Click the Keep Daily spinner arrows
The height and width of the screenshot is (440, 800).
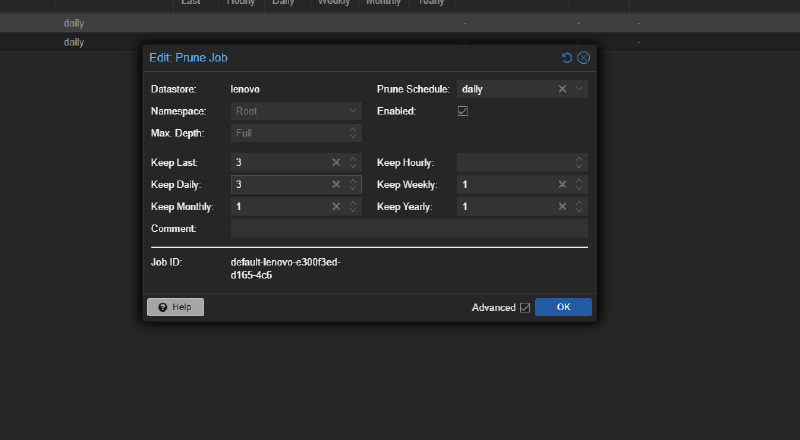click(x=353, y=184)
